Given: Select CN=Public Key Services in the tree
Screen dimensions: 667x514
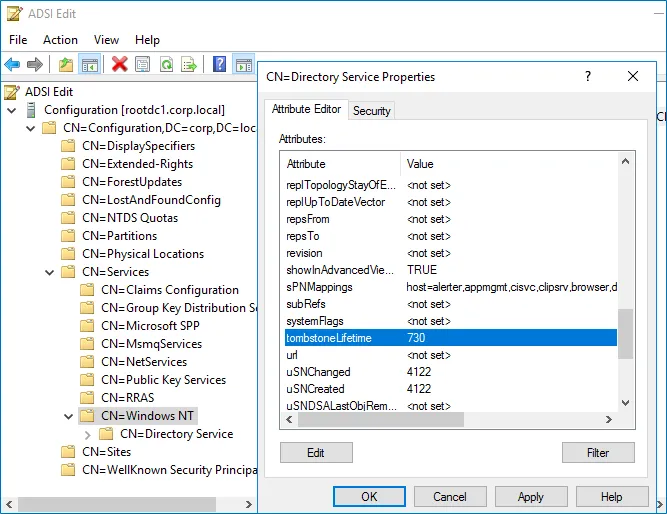Looking at the screenshot, I should [163, 380].
